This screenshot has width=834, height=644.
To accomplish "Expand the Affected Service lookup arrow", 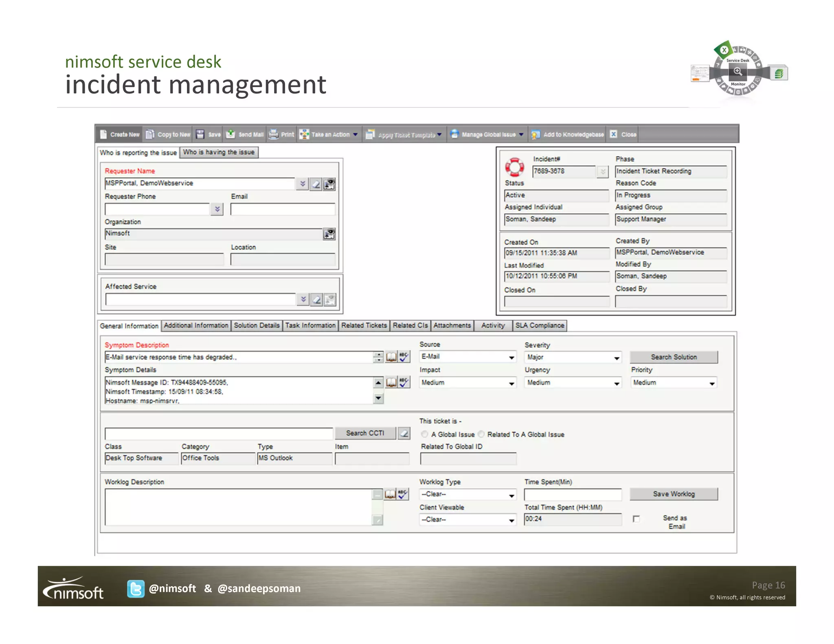I will (x=303, y=300).
